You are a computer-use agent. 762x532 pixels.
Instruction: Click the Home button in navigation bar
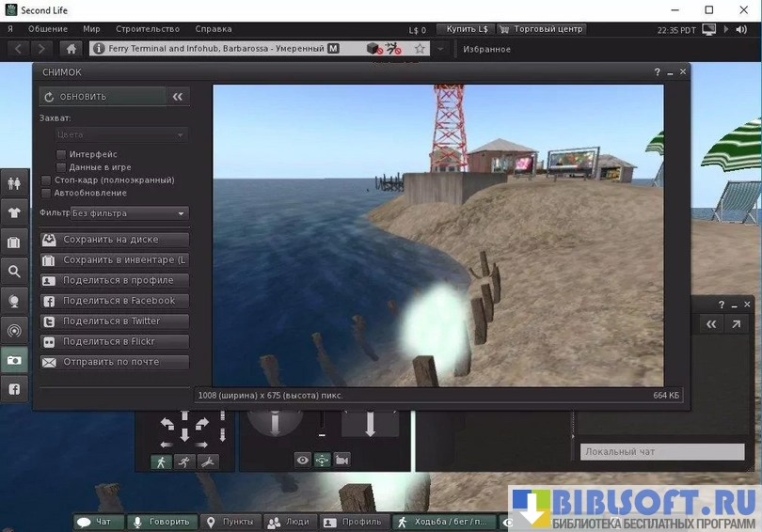click(x=71, y=49)
